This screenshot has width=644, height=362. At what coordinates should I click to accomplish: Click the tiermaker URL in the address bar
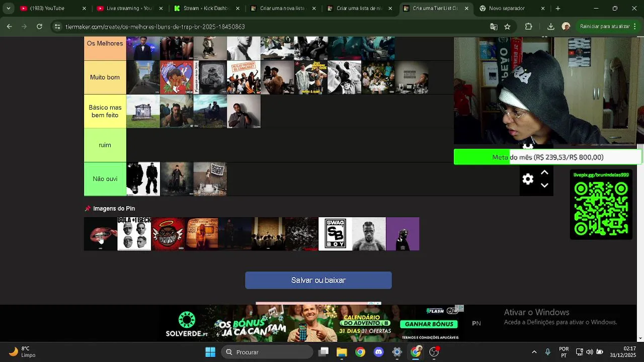(x=155, y=27)
